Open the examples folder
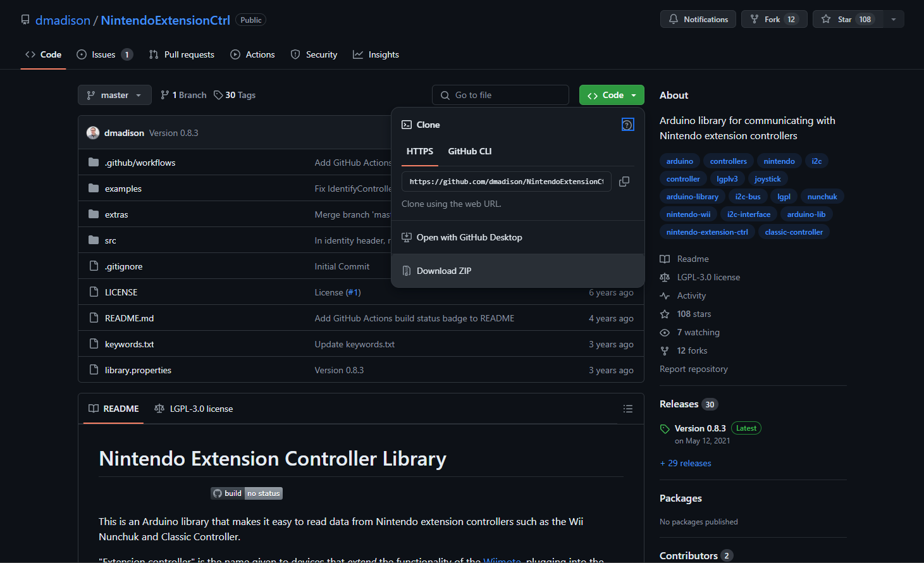924x563 pixels. tap(123, 189)
